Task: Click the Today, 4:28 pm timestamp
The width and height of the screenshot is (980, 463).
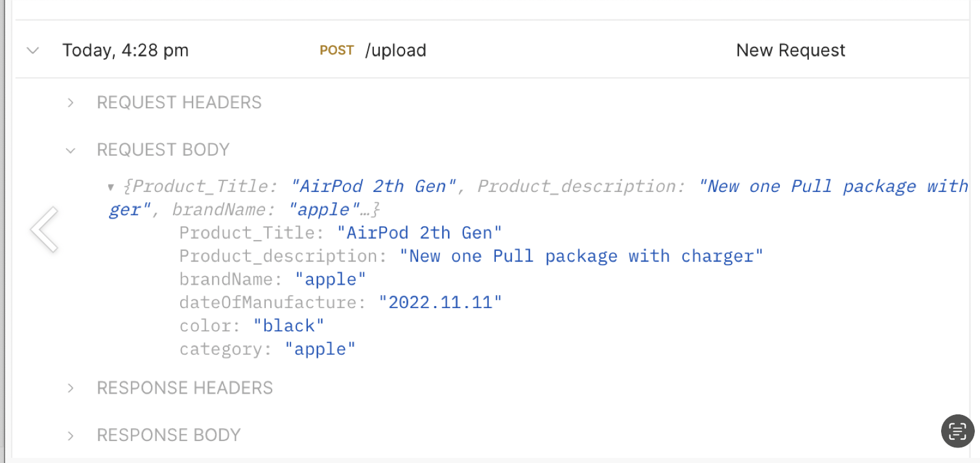Action: (125, 51)
